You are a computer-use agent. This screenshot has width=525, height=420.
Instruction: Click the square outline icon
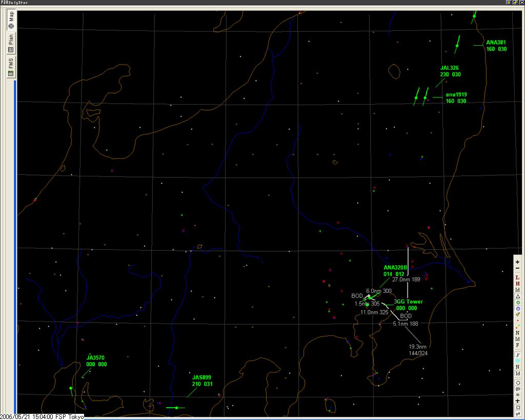pyautogui.click(x=518, y=407)
